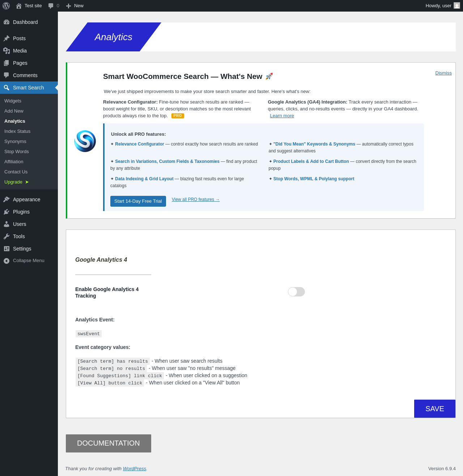463x476 pixels.
Task: Click the "[Search term] no results" code
Action: [111, 368]
